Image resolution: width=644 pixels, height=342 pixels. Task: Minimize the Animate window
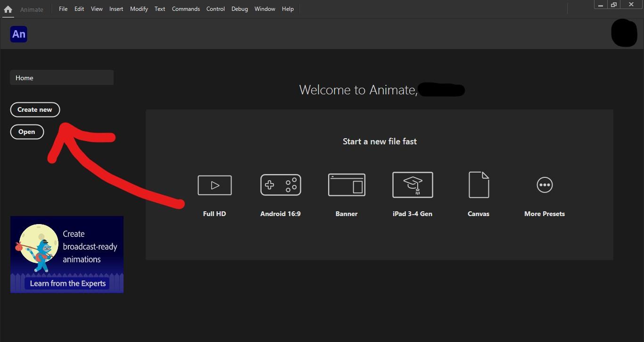point(601,4)
